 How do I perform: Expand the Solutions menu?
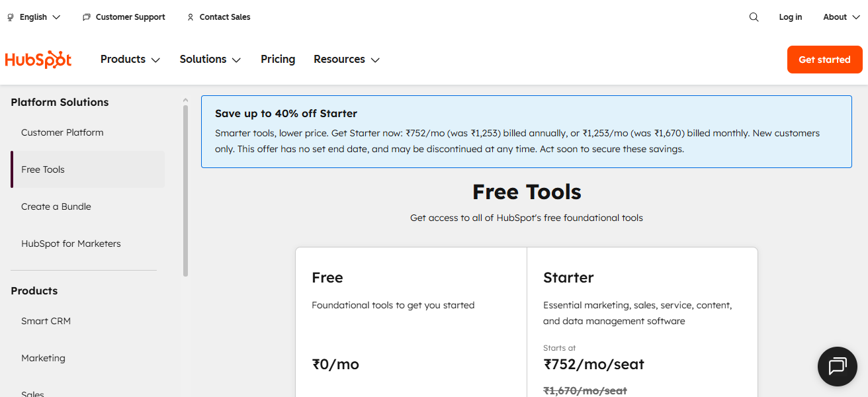coord(209,59)
